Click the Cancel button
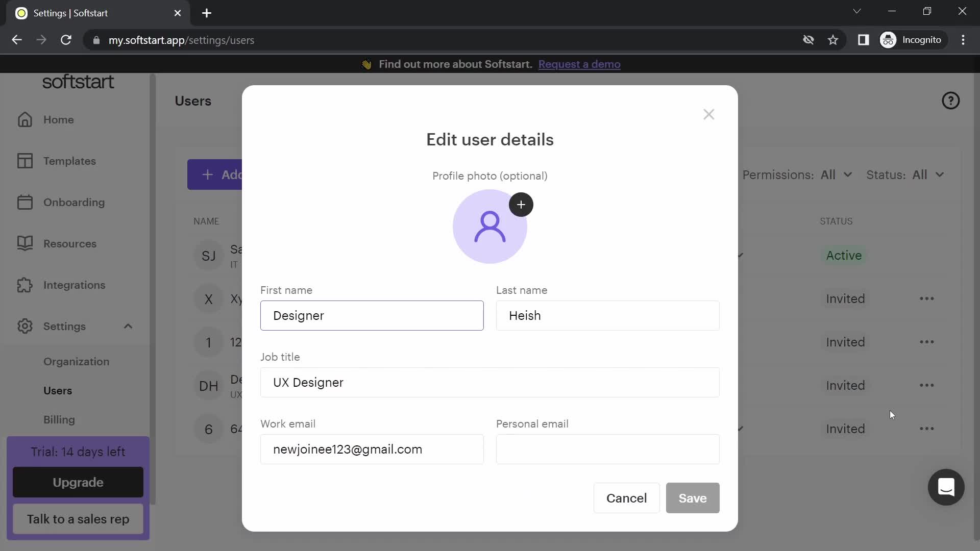Image resolution: width=980 pixels, height=551 pixels. [627, 498]
